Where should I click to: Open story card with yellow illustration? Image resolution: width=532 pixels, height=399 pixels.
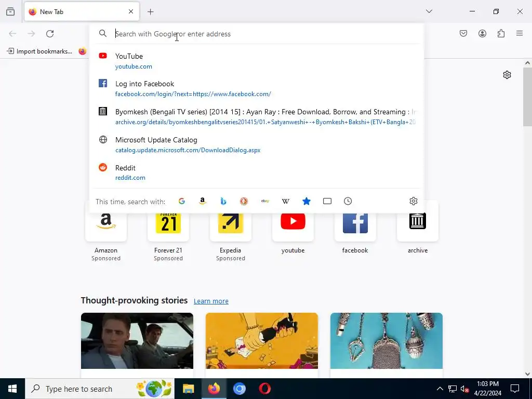click(x=262, y=345)
